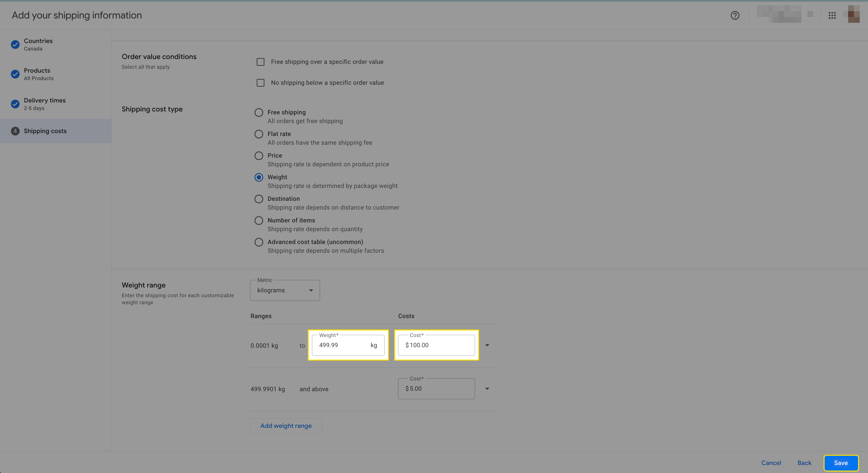Select the Number of items radio option
This screenshot has height=473, width=868.
tap(259, 221)
